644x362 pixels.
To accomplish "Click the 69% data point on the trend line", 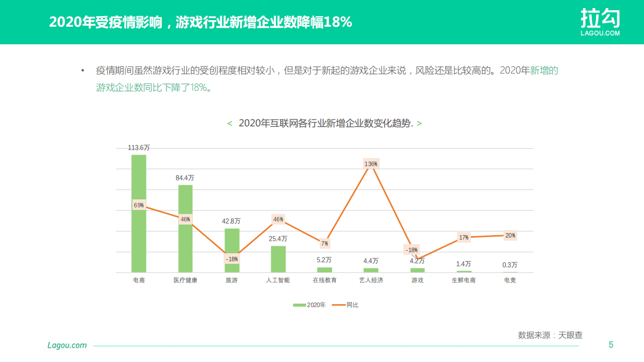I will [x=139, y=205].
